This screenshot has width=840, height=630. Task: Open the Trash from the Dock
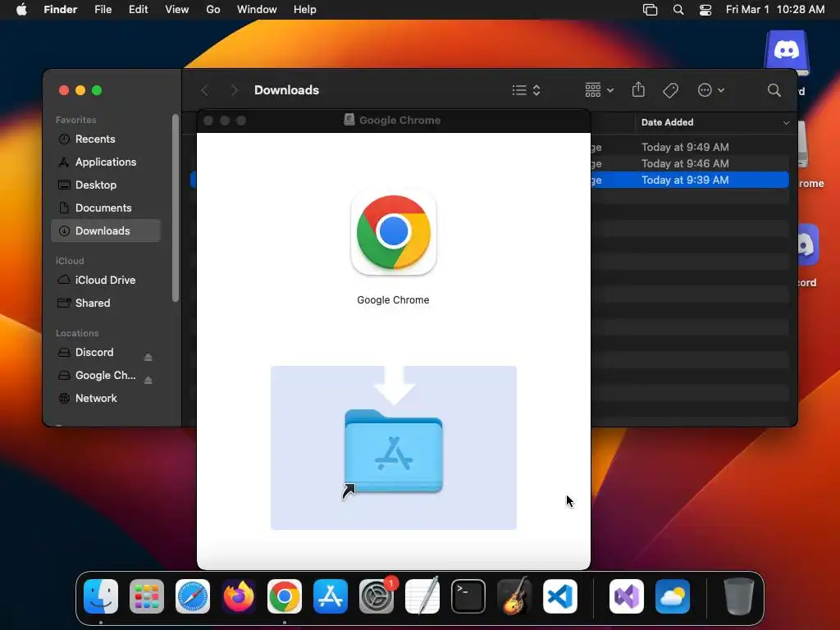pos(739,596)
